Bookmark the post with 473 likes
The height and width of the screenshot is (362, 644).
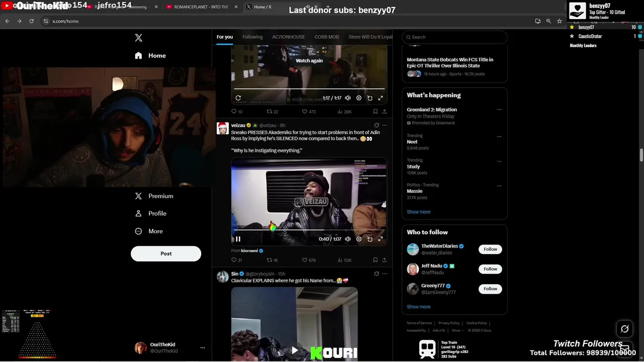375,112
